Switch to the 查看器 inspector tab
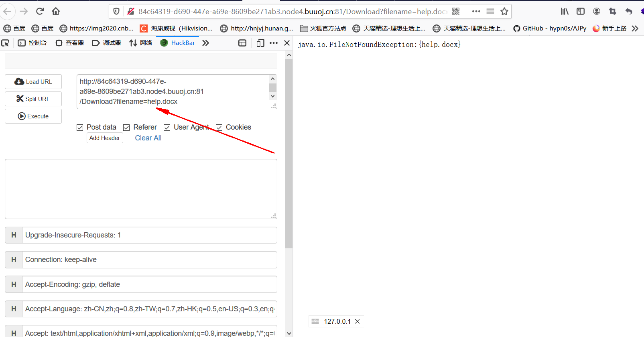Viewport: 644px width, 337px height. tap(69, 43)
